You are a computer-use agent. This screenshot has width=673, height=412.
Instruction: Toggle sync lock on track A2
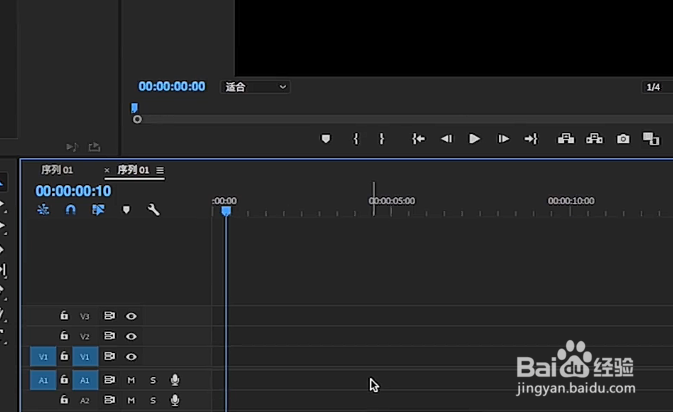pos(109,400)
